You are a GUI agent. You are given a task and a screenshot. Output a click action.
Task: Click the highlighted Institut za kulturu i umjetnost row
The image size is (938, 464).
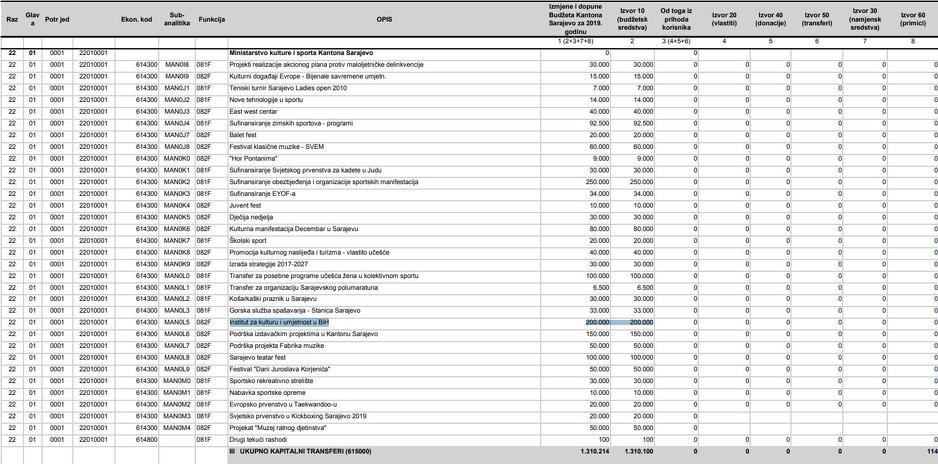pyautogui.click(x=280, y=323)
